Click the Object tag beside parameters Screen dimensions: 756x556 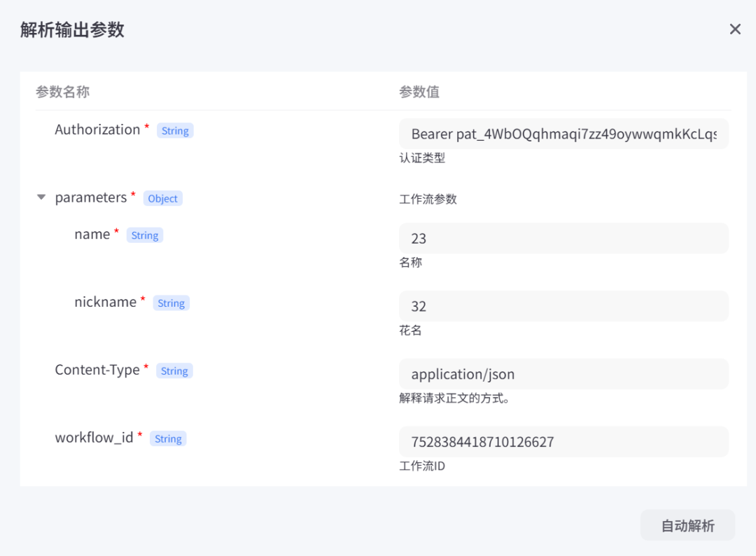[x=162, y=199]
